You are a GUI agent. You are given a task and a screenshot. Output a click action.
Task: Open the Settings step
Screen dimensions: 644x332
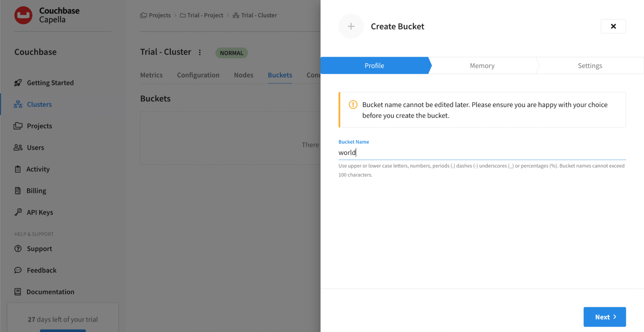(590, 65)
